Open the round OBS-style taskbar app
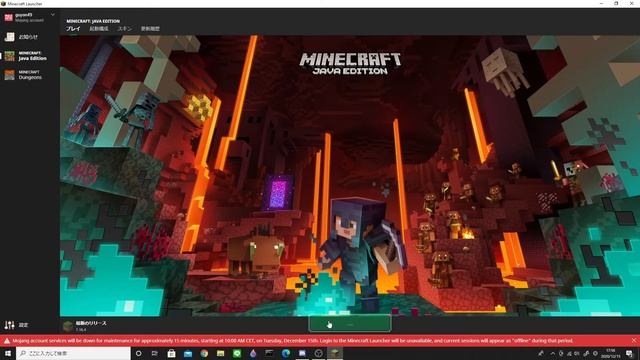Screen dimensions: 640x360 (318, 353)
